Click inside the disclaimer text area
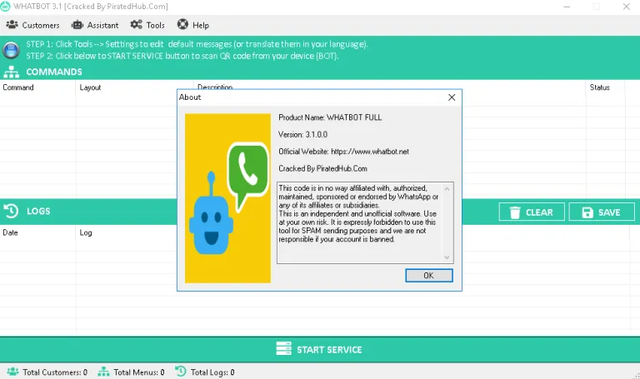The image size is (640, 379). [359, 222]
